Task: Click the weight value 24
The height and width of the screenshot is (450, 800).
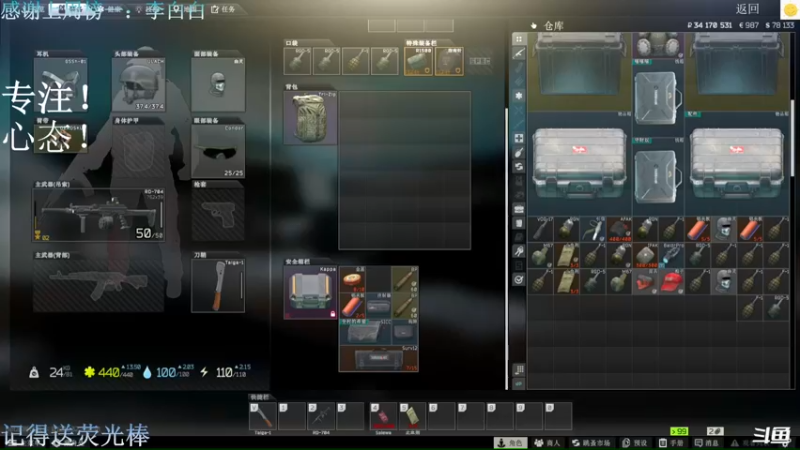Action: pyautogui.click(x=56, y=372)
